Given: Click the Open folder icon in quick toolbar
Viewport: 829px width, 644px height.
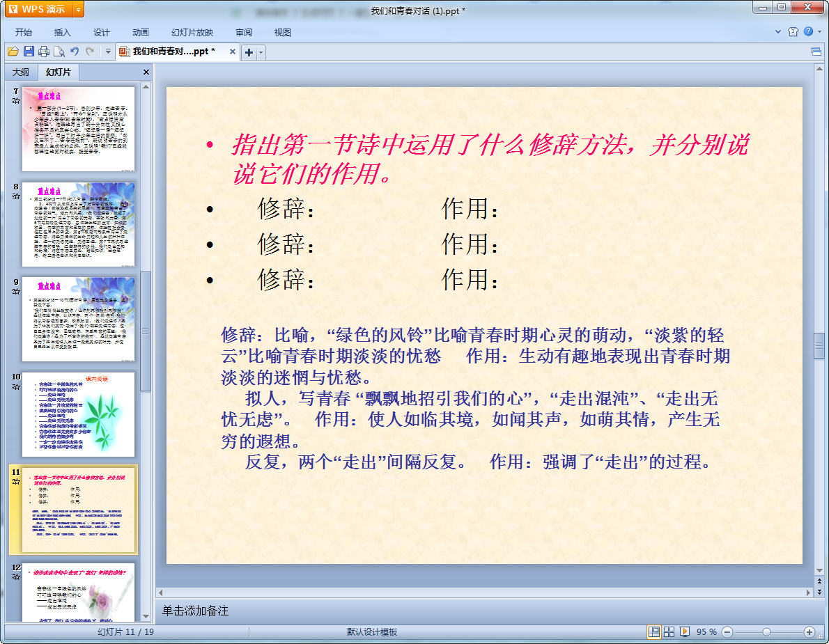Looking at the screenshot, I should tap(13, 52).
